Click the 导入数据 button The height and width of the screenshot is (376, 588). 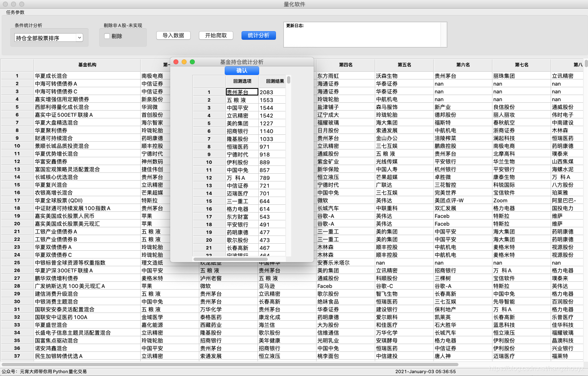(173, 35)
